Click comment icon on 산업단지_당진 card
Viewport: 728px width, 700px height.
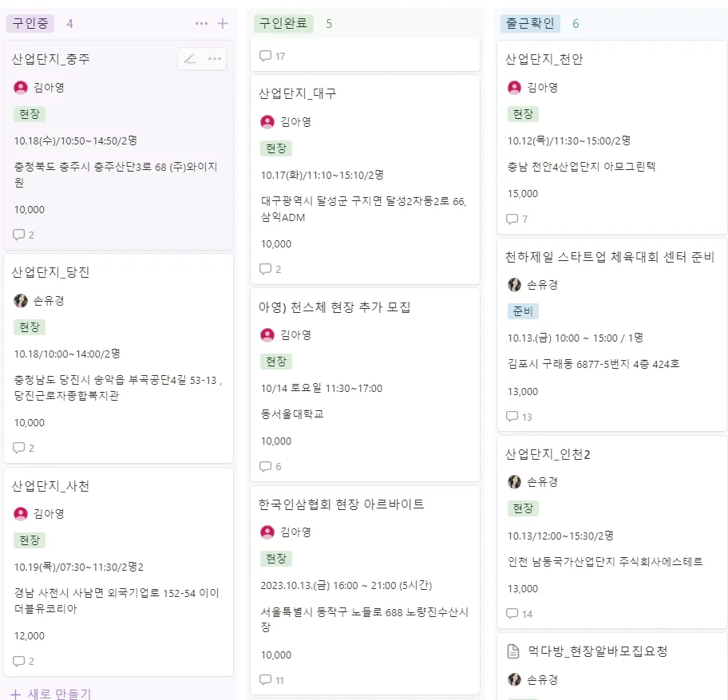point(19,448)
